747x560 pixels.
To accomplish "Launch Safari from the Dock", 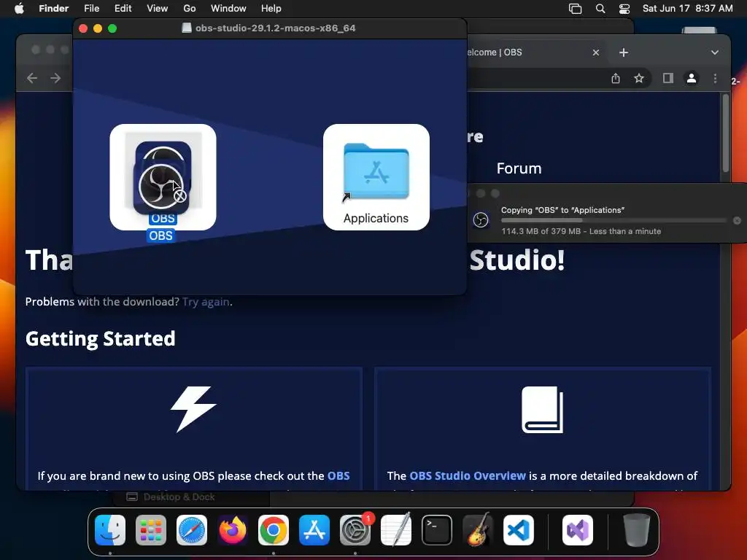I will coord(192,530).
